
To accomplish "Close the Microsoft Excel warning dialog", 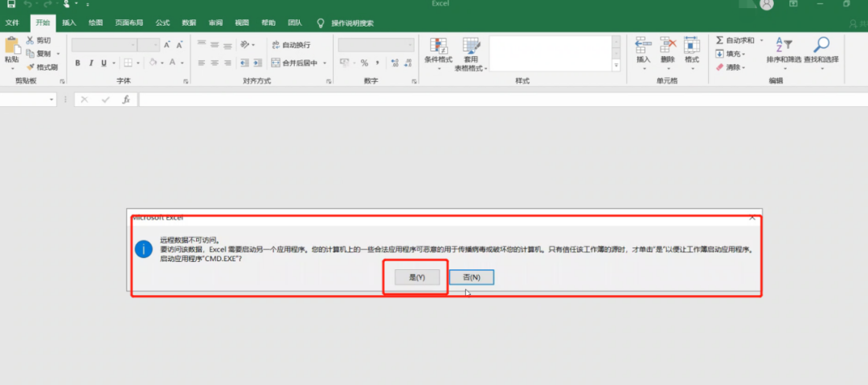I will pyautogui.click(x=751, y=218).
